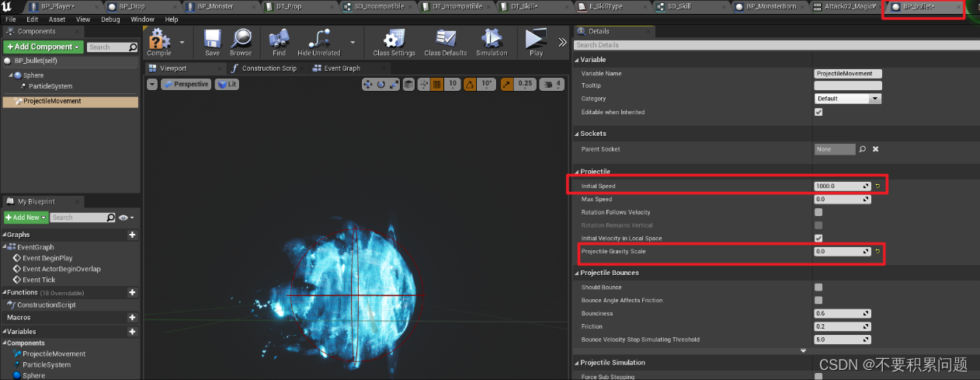
Task: Clear the Parent Socket with the X icon
Action: pos(876,148)
